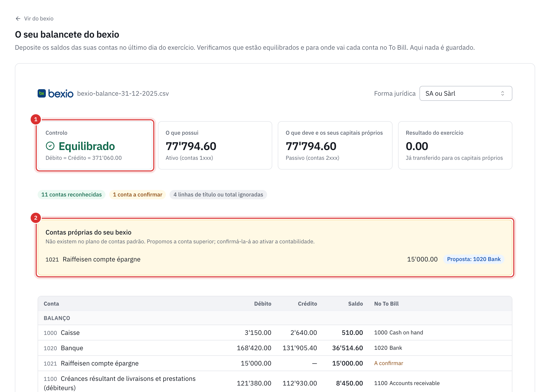Click the Saldo column header

[355, 304]
